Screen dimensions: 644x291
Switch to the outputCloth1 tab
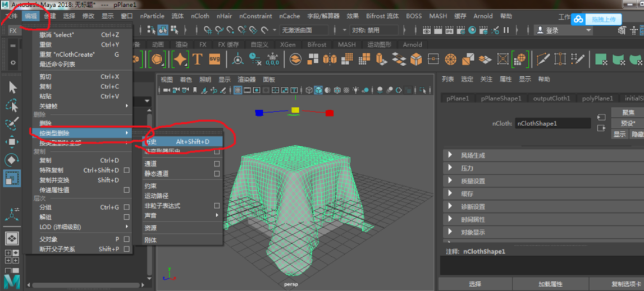pos(551,99)
